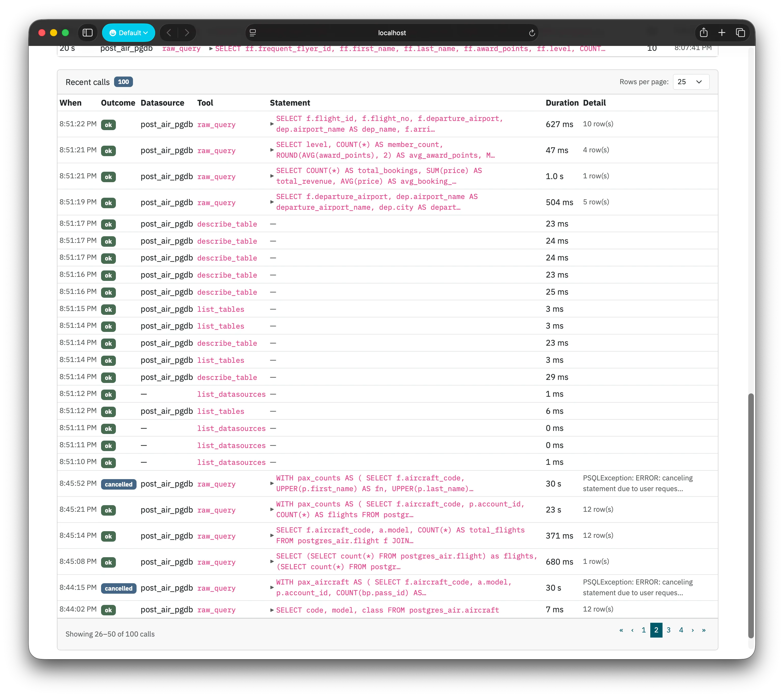The image size is (784, 697).
Task: Go forward with the browser forward arrow
Action: click(187, 33)
